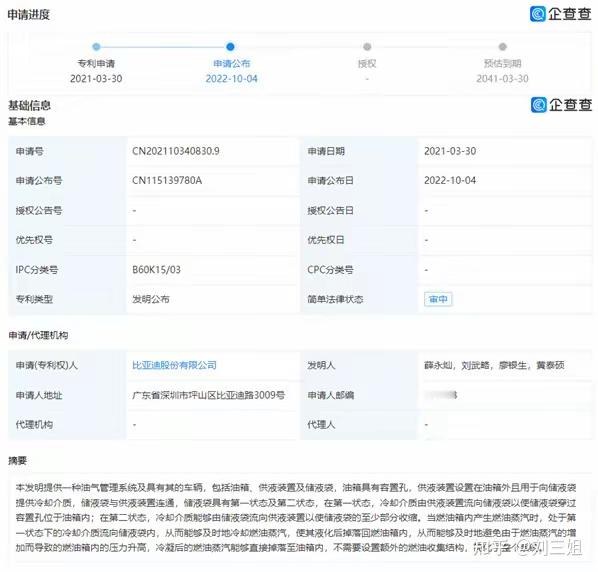Open the 比亚迪股份有限公司 applicant link
Image resolution: width=598 pixels, height=572 pixels.
point(174,365)
